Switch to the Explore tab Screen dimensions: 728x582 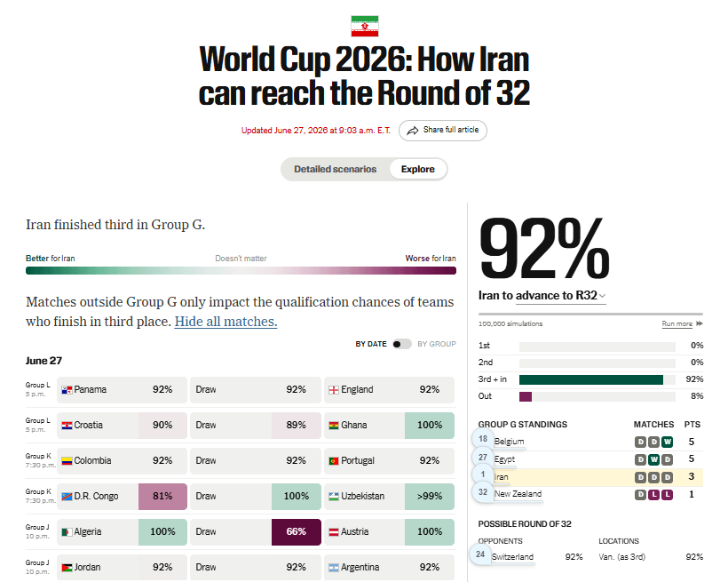click(418, 169)
